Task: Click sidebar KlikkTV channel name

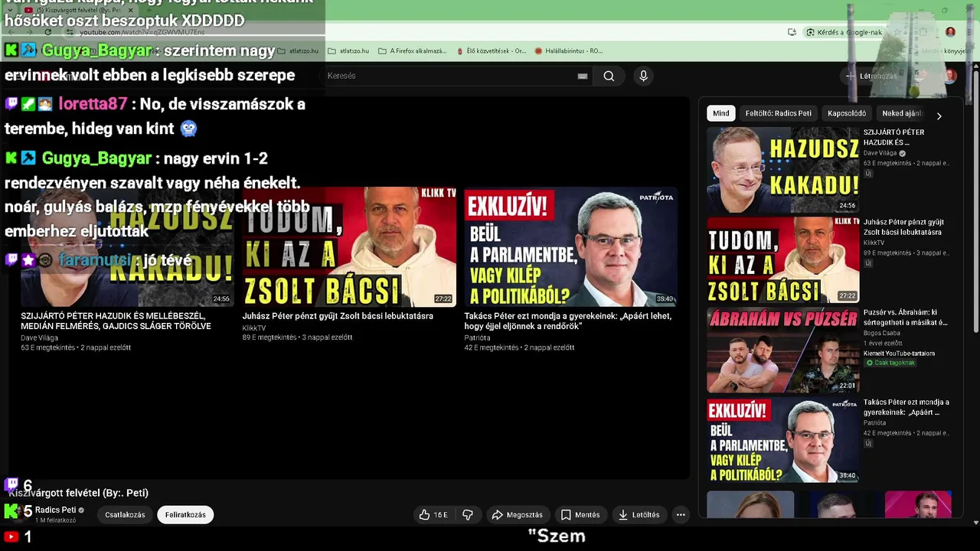Action: point(874,243)
